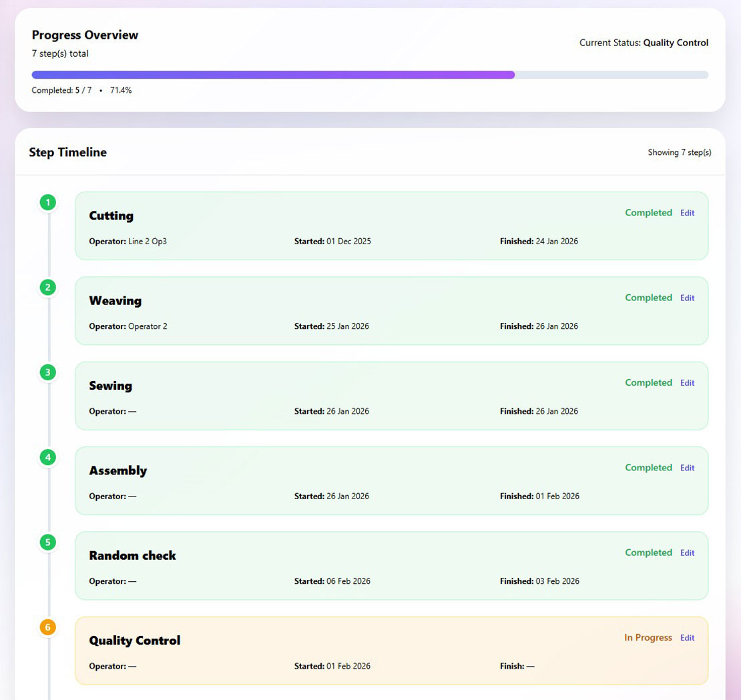Screen dimensions: 741x700
Task: Select the Weaving step title
Action: pyautogui.click(x=115, y=301)
